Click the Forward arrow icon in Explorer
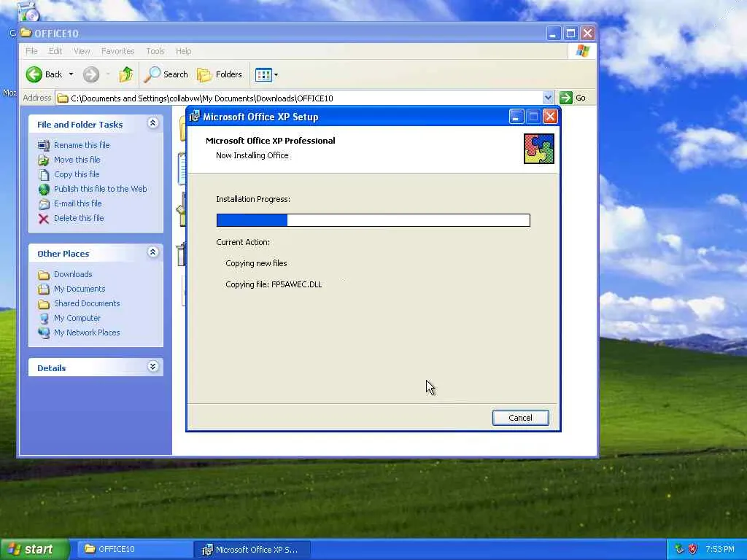 tap(91, 74)
